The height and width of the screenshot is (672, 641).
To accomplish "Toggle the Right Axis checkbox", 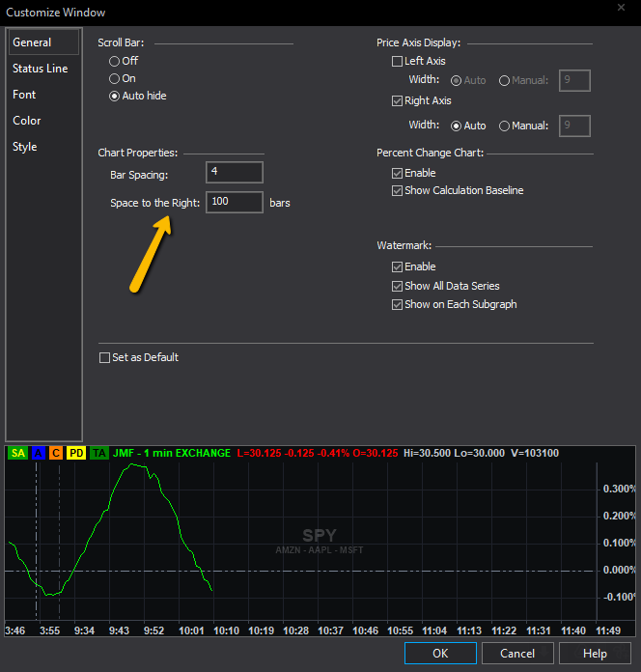I will coord(397,100).
